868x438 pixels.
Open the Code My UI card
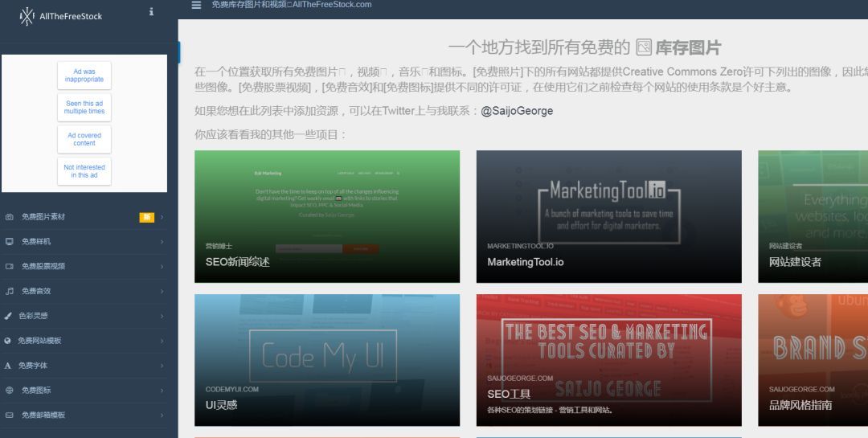click(327, 360)
